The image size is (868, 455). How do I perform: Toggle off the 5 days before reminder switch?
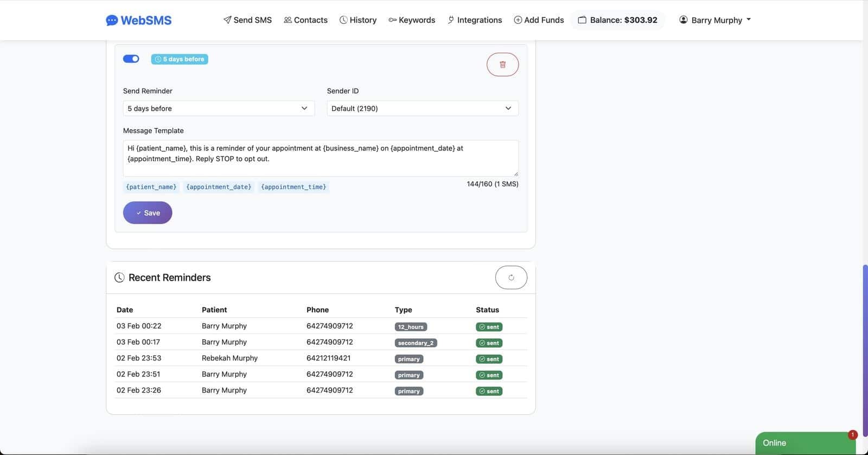point(131,59)
